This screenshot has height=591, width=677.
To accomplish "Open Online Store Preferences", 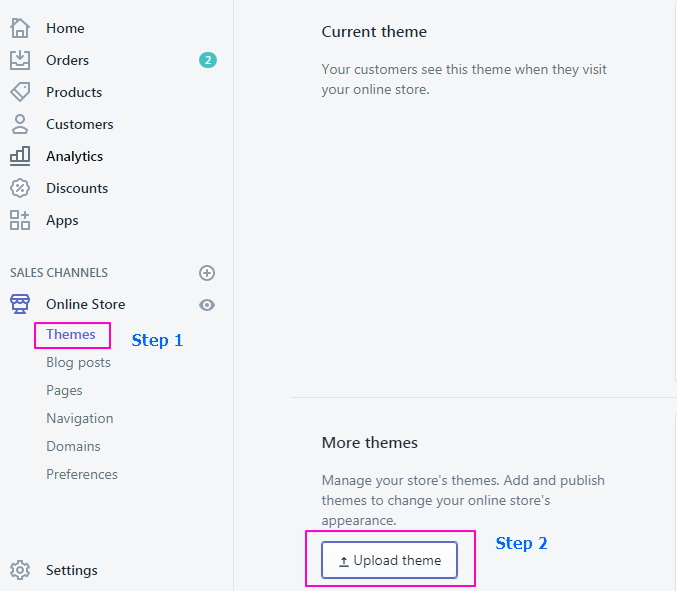I will click(x=81, y=474).
